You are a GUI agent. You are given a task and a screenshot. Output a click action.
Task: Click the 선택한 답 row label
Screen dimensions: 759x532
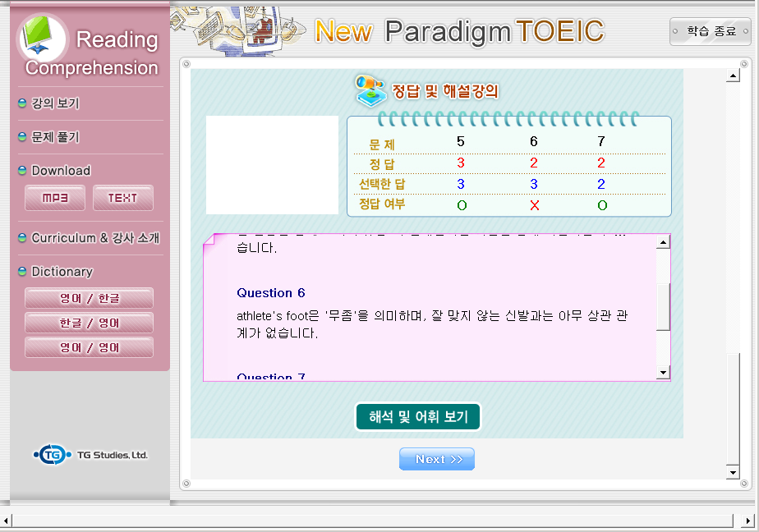click(382, 184)
